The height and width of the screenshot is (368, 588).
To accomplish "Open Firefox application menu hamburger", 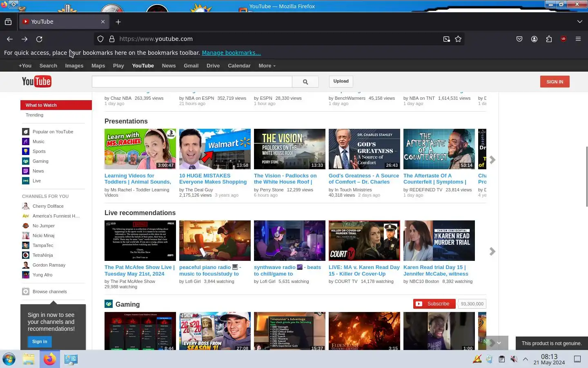I will [x=578, y=39].
